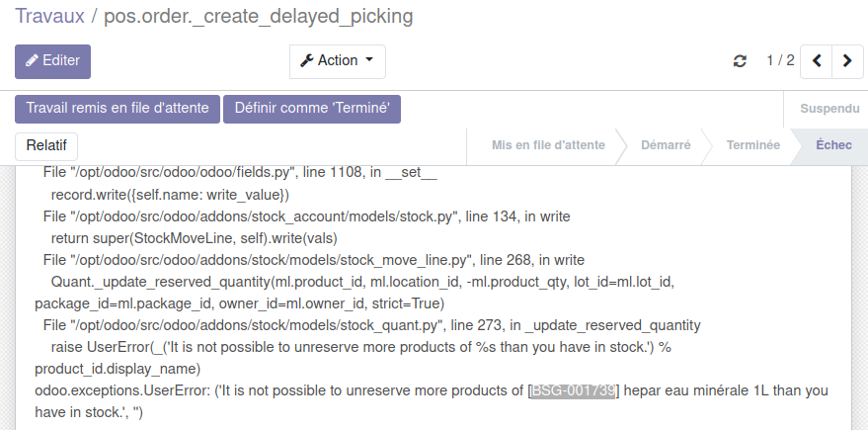The height and width of the screenshot is (430, 868).
Task: Select the Terminée status stage
Action: (x=752, y=145)
